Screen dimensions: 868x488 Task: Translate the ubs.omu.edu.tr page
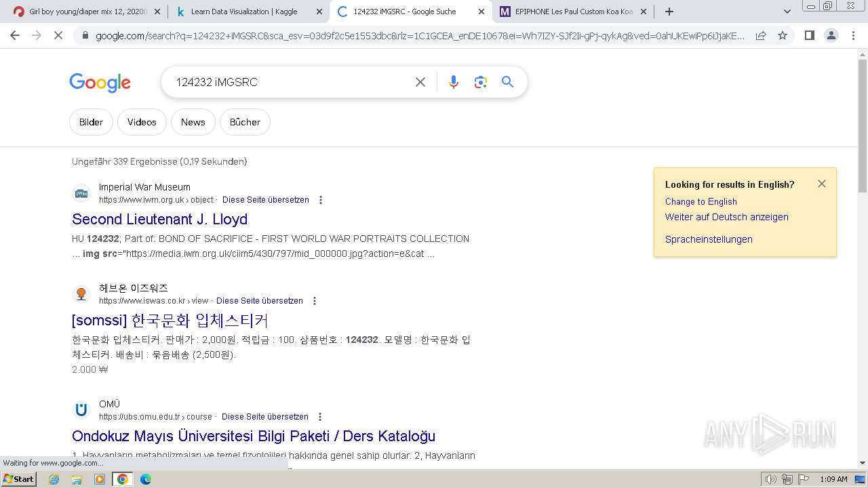[x=265, y=417]
